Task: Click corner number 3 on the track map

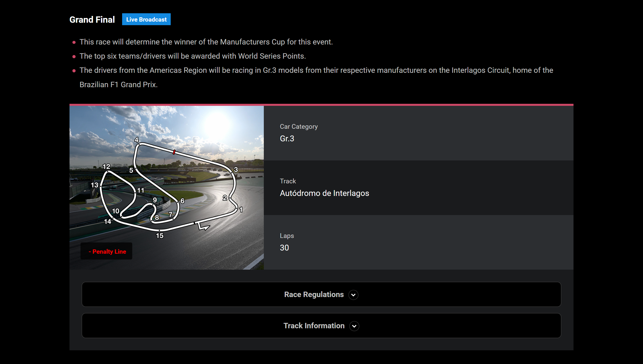Action: pyautogui.click(x=236, y=170)
